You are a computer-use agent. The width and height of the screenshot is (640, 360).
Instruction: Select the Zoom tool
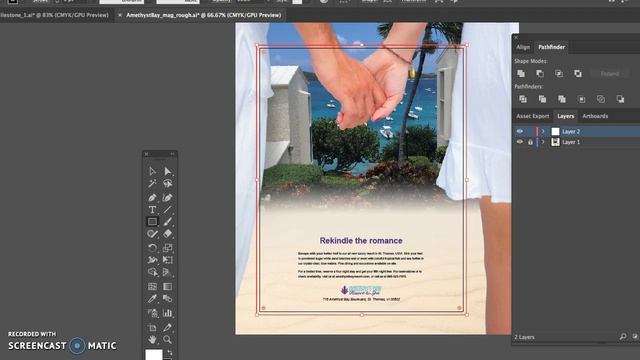[167, 339]
